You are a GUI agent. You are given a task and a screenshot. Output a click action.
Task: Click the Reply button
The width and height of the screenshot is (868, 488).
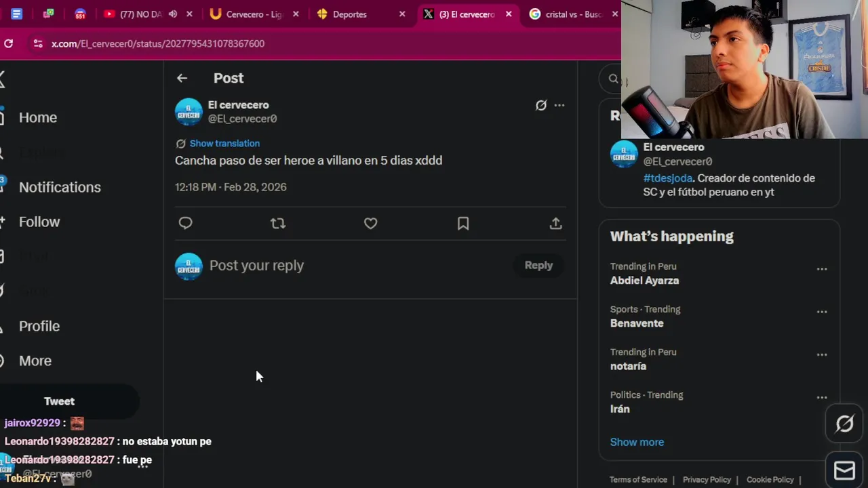[538, 266]
